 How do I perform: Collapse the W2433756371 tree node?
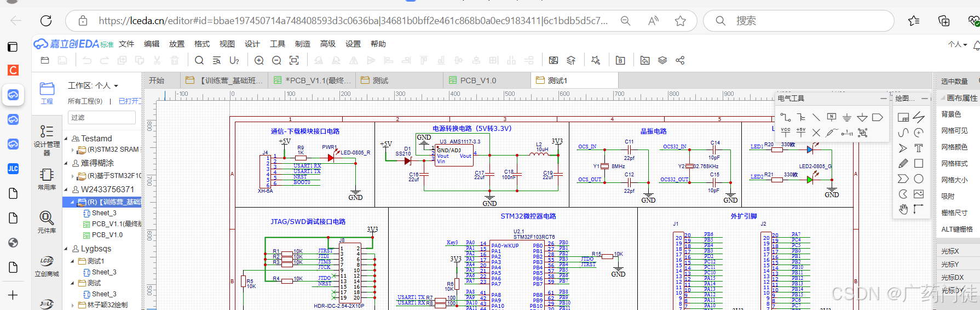66,190
